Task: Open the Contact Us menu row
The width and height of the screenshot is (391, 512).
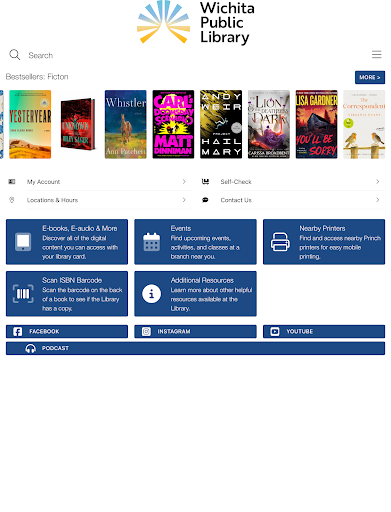Action: coord(292,200)
